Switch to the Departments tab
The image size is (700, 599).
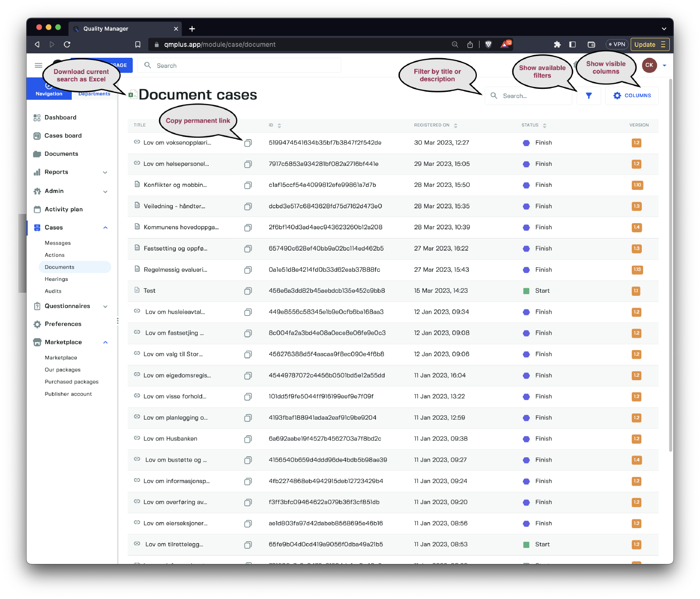click(x=94, y=94)
